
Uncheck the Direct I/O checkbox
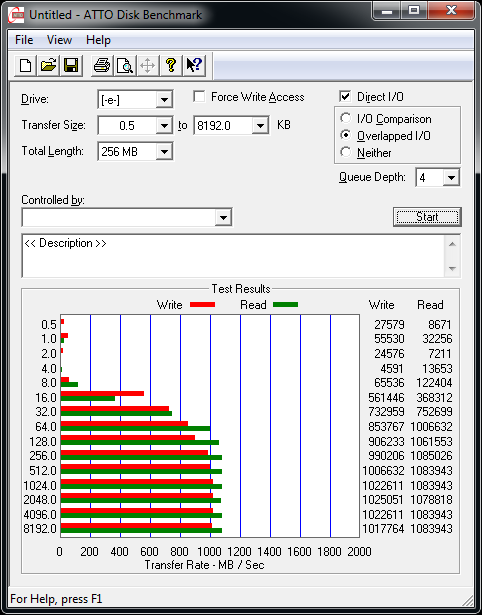[x=345, y=96]
